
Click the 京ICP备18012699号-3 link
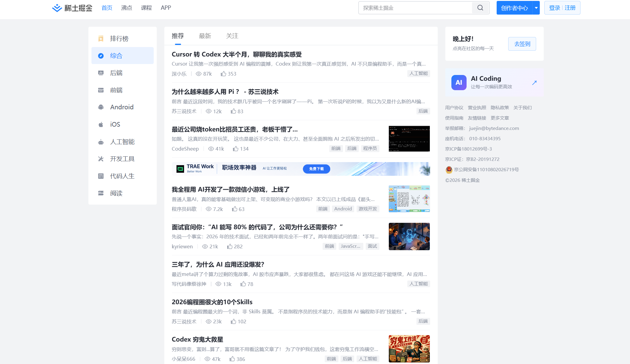click(x=468, y=149)
